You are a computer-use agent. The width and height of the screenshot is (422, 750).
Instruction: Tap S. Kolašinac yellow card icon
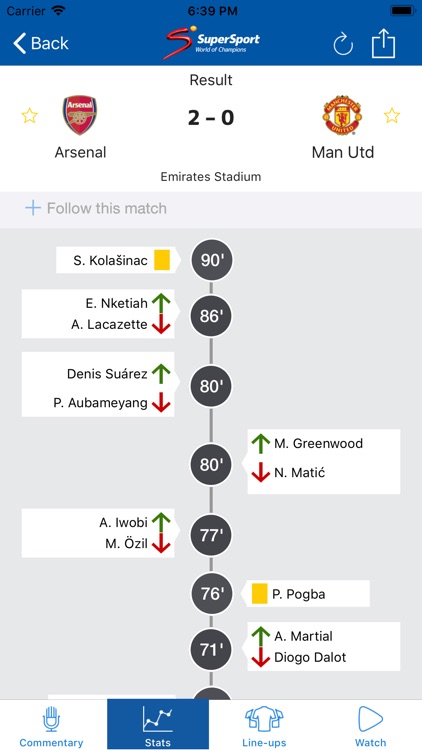[162, 260]
